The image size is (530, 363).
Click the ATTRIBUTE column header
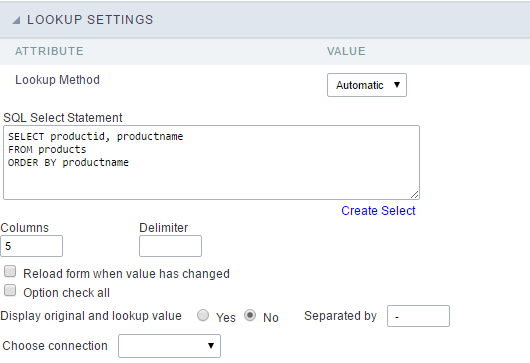(x=49, y=51)
